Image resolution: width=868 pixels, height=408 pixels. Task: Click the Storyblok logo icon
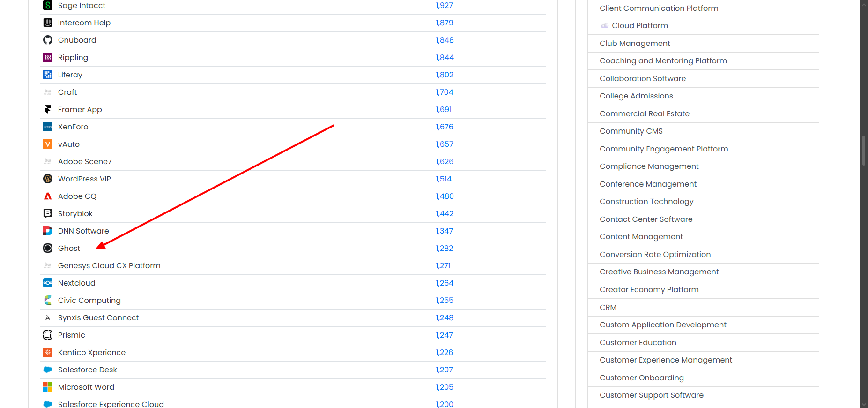point(48,213)
